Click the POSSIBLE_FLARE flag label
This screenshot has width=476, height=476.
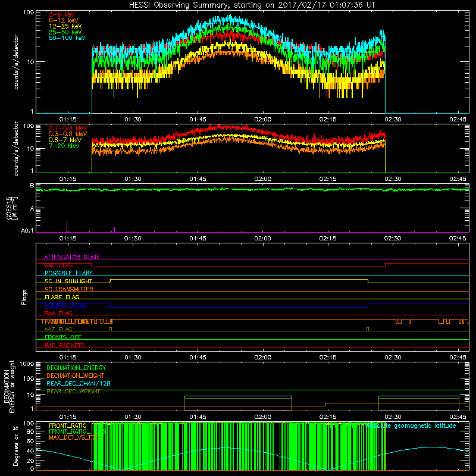(x=68, y=273)
